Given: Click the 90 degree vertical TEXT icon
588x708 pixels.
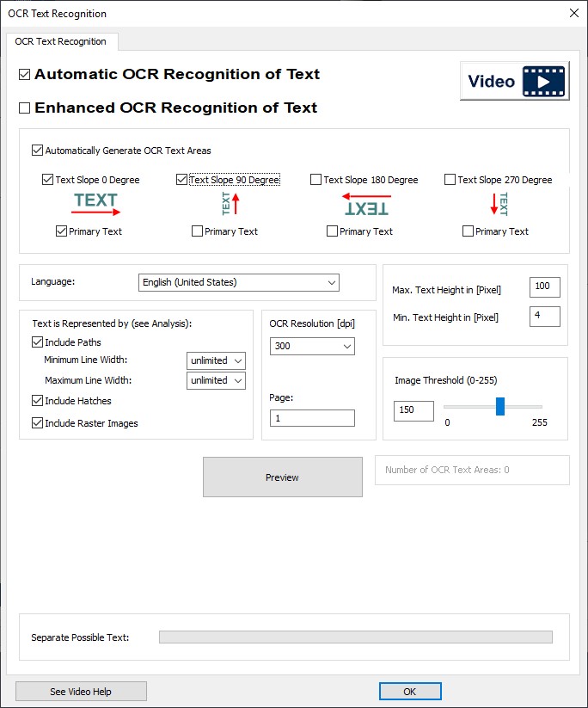Looking at the screenshot, I should pos(230,204).
